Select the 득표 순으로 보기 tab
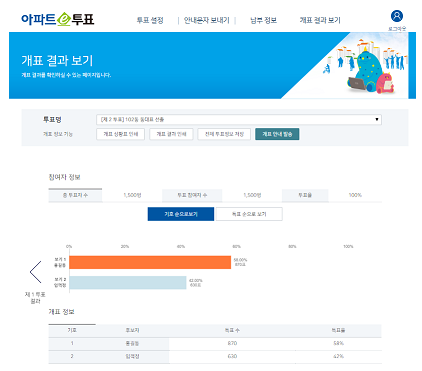 (x=249, y=214)
